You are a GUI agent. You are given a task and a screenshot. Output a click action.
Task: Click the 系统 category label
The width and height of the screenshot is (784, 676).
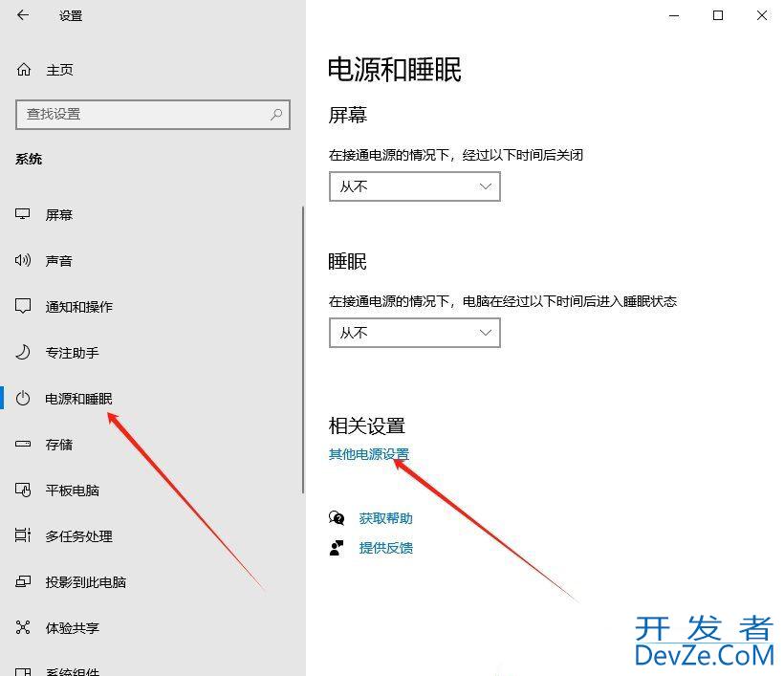point(29,159)
